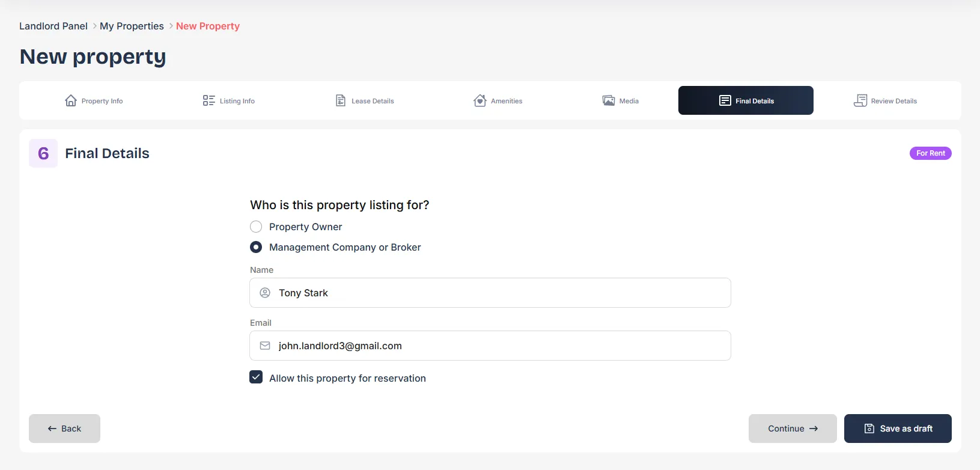Viewport: 980px width, 470px height.
Task: Click the Listing Info list icon
Action: 208,100
